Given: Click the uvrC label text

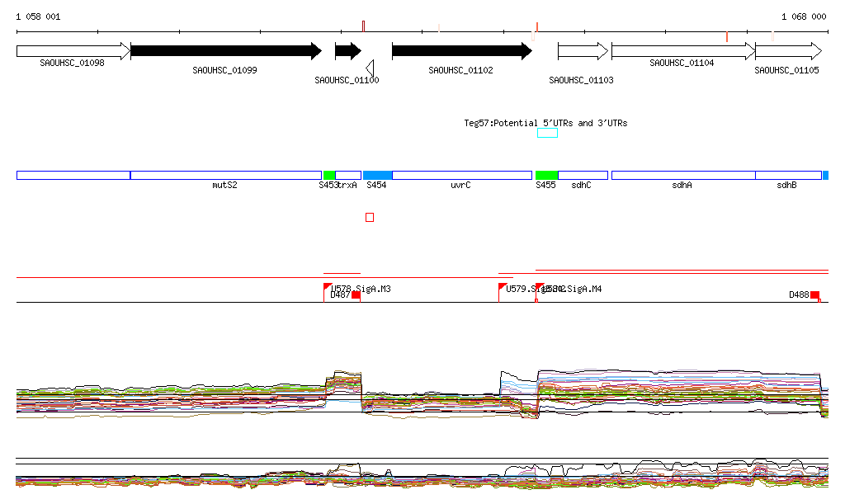Looking at the screenshot, I should (x=460, y=186).
